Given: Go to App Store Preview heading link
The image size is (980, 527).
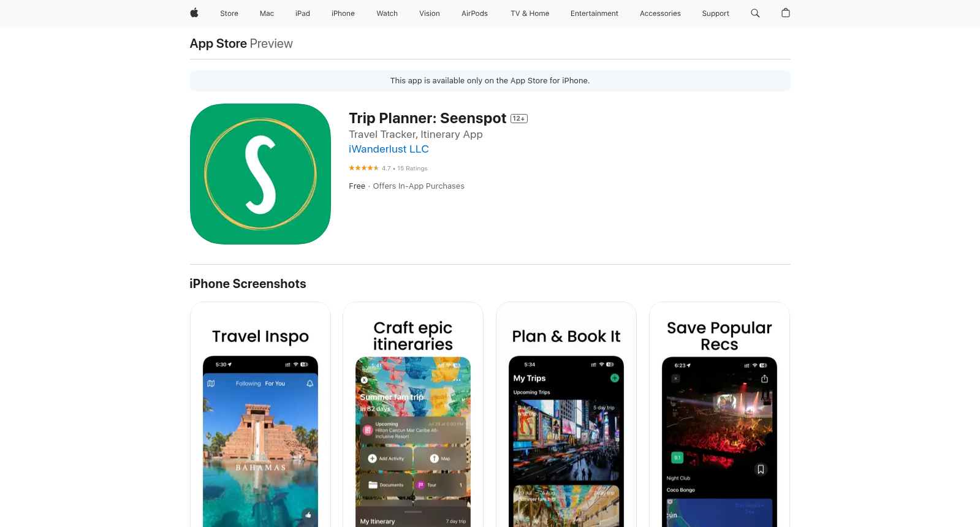Looking at the screenshot, I should [x=241, y=44].
